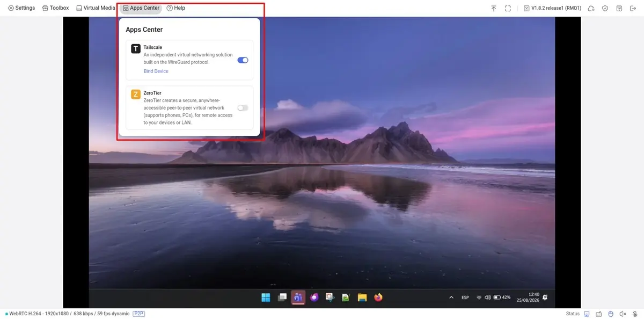The width and height of the screenshot is (644, 319).
Task: Click the mouse status icon
Action: pos(611,314)
